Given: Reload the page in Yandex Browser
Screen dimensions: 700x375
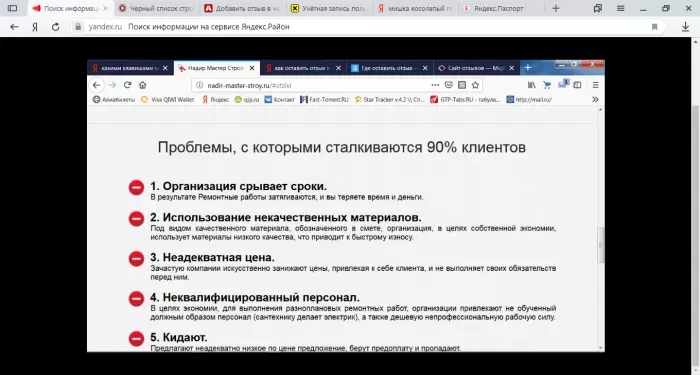Looking at the screenshot, I should pos(55,27).
